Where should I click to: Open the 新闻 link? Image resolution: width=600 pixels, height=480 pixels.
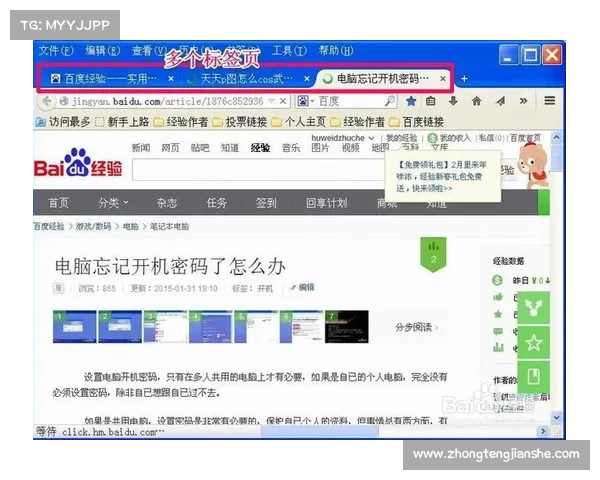point(141,148)
